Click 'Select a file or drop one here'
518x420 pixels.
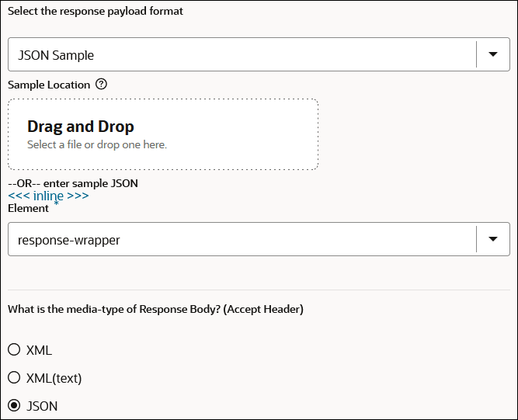97,144
